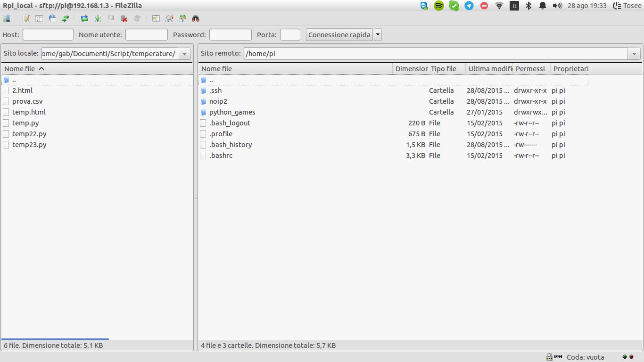
Task: Toggle the message log display
Action: pos(26,18)
